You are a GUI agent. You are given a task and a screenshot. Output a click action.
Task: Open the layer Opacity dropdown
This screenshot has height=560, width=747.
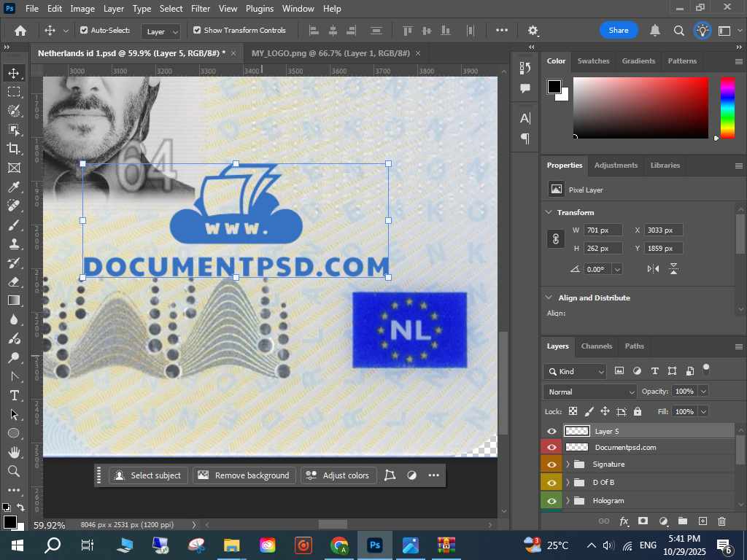tap(703, 392)
